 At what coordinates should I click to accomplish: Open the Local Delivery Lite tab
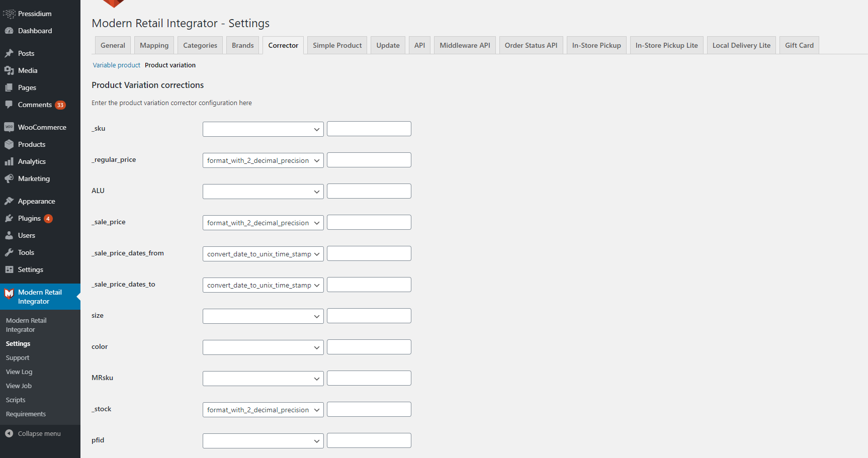[742, 45]
